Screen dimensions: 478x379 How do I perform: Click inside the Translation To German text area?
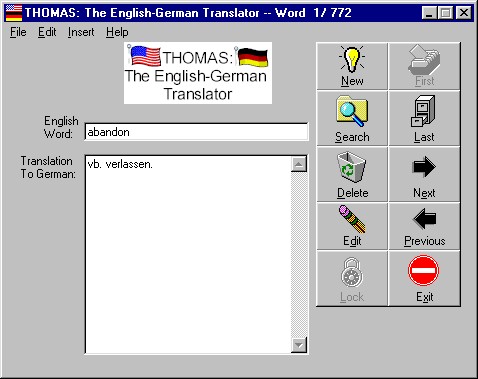coord(188,254)
